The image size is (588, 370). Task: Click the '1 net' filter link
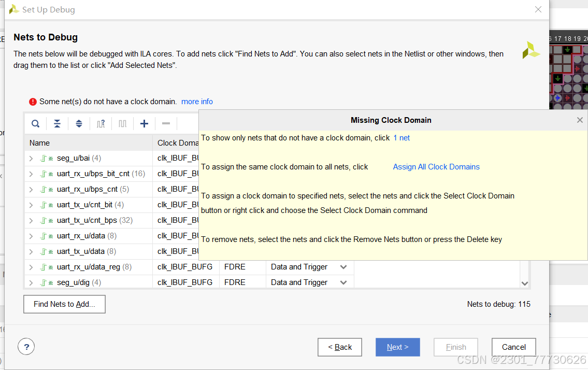[x=401, y=138]
